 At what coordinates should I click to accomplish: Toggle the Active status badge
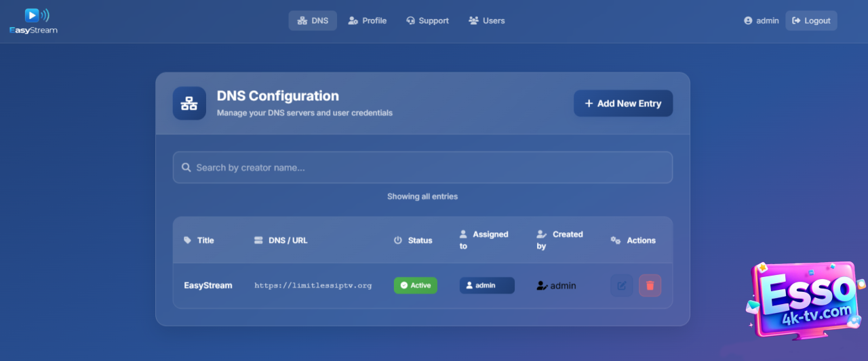click(x=416, y=285)
